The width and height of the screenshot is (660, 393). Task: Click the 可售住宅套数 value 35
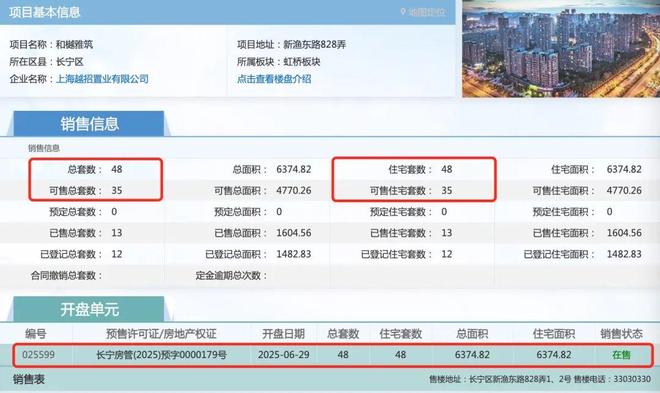point(447,191)
